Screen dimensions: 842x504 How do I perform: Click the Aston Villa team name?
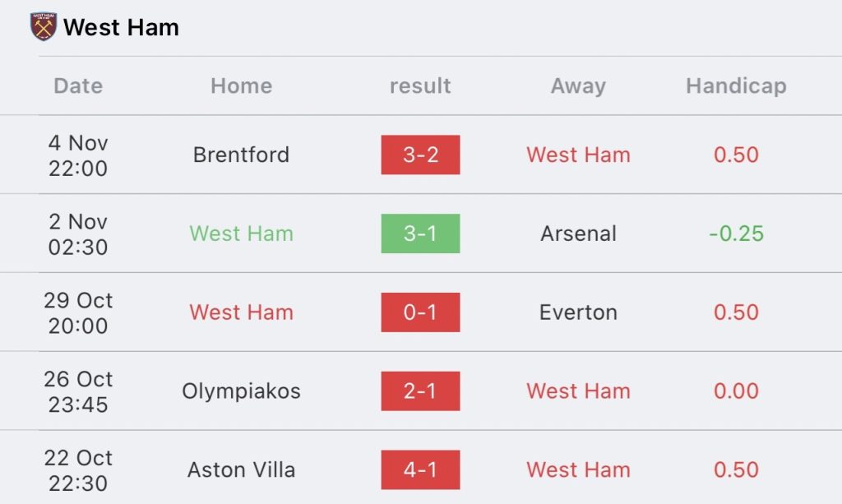[241, 469]
